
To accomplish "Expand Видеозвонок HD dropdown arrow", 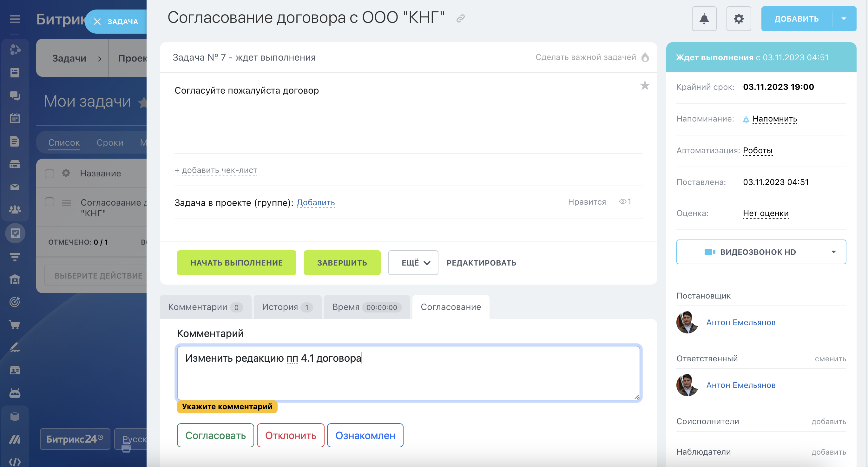I will coord(834,252).
